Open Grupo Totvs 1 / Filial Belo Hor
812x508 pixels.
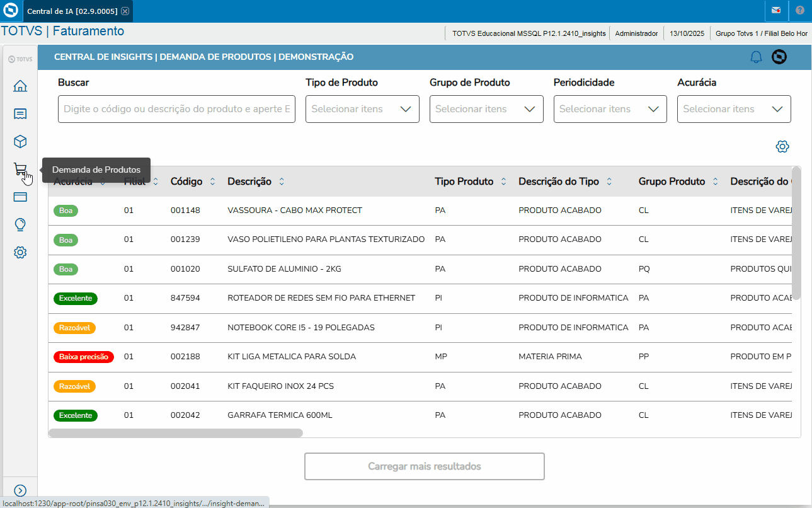click(760, 33)
